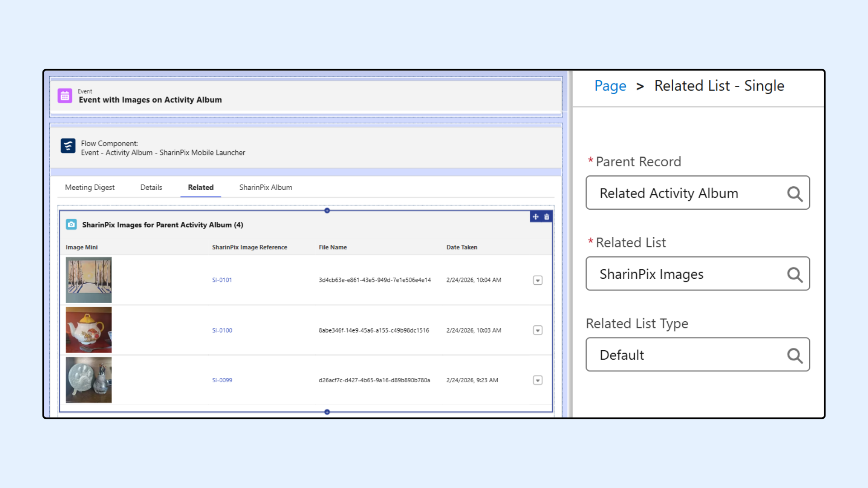Viewport: 868px width, 488px height.
Task: Switch to the Meeting Digest tab
Action: (90, 188)
